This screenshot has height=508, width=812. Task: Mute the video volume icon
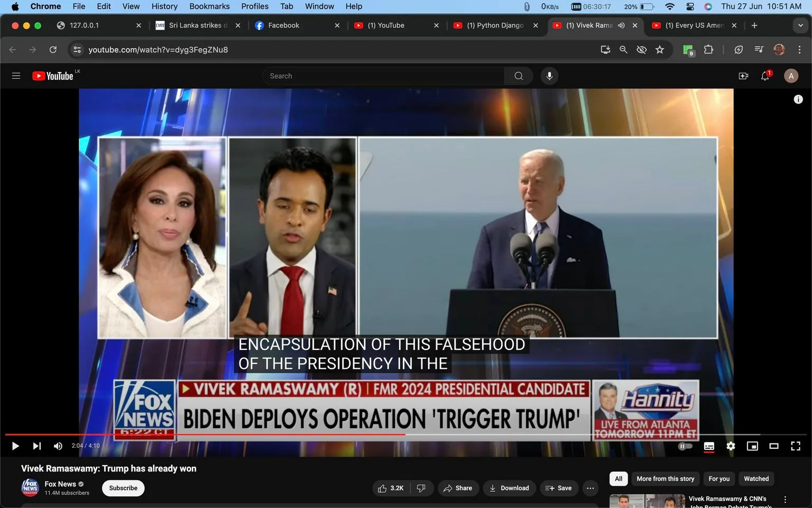[58, 446]
